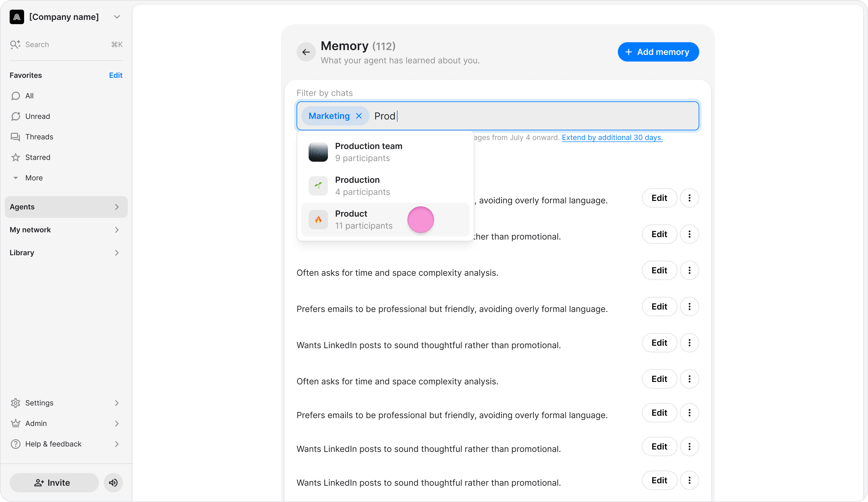Select Production with 4 participants
Viewport: 868px width, 502px height.
point(385,186)
